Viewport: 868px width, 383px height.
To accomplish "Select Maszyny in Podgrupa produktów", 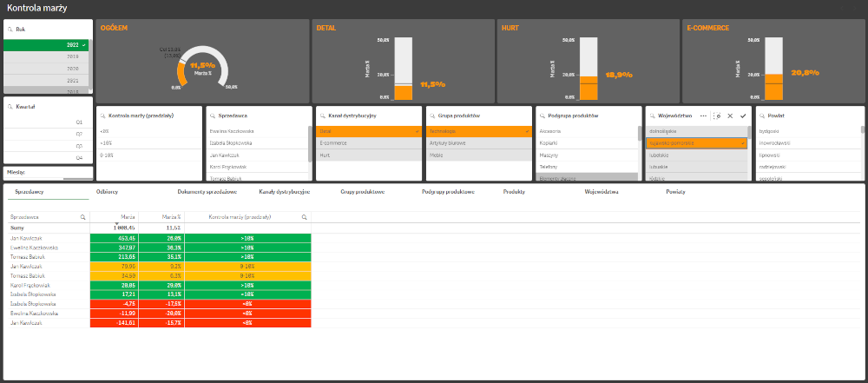I will tap(587, 155).
